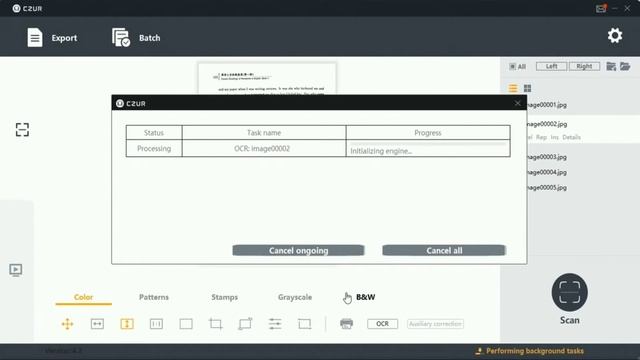Click the round Scan button

pyautogui.click(x=569, y=292)
